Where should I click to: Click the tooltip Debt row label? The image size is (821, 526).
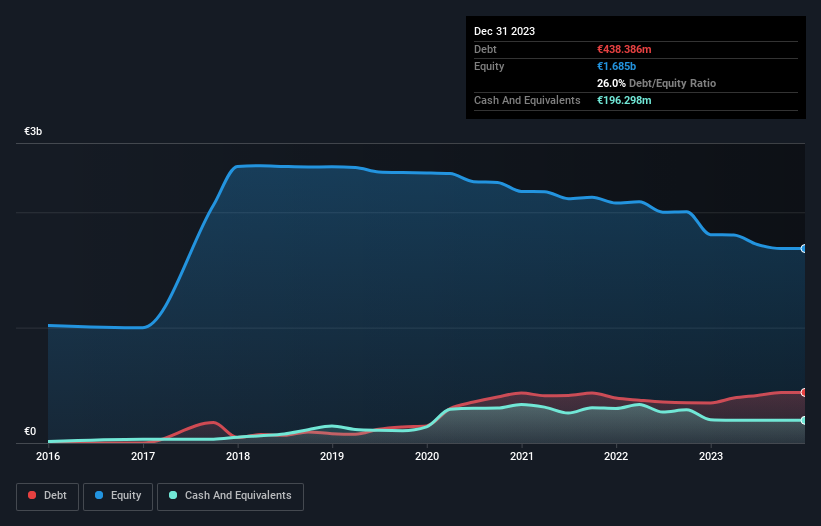tap(485, 49)
